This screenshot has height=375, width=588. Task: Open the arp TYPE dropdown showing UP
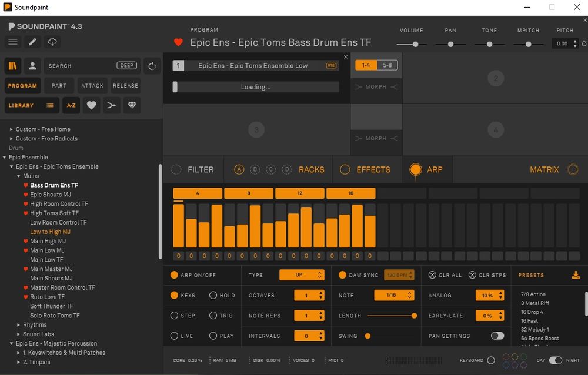pos(302,275)
